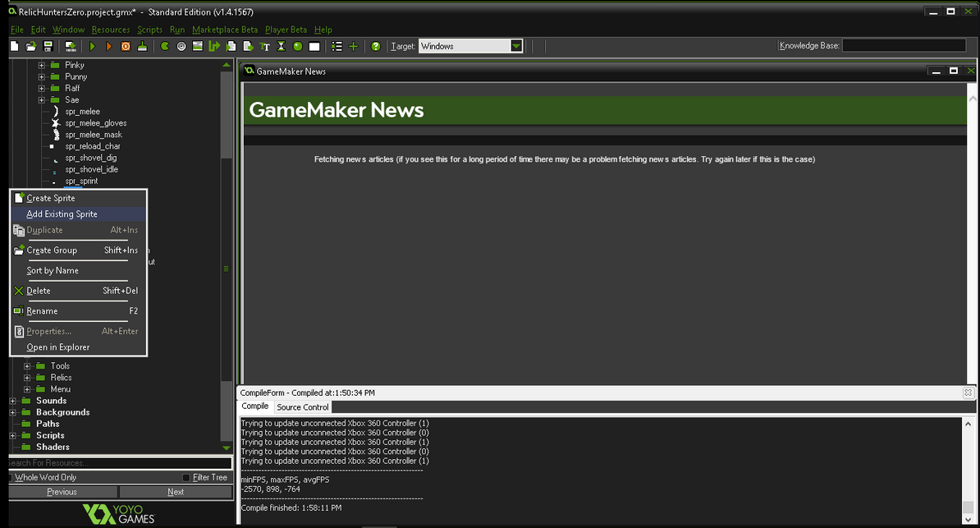
Task: Click the Knowledge Base search field
Action: coord(904,46)
